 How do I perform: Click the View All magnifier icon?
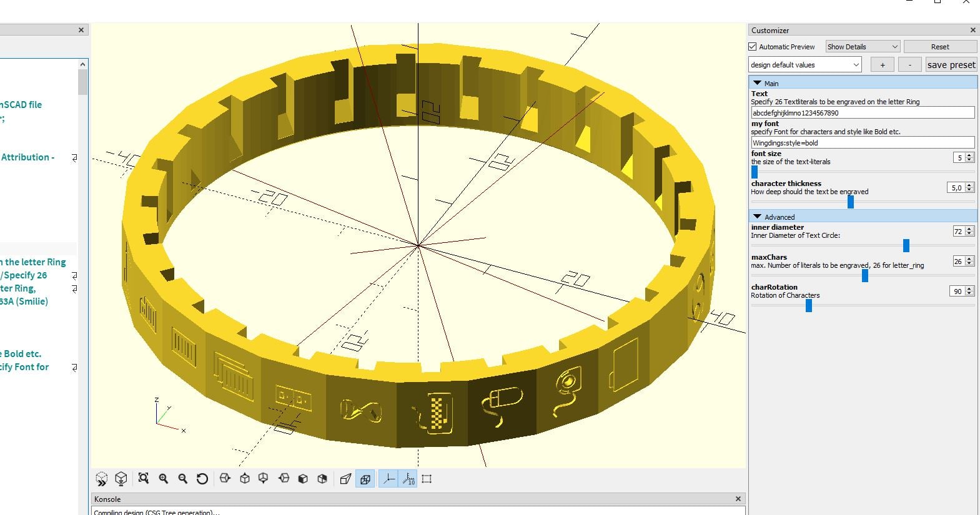pyautogui.click(x=144, y=479)
